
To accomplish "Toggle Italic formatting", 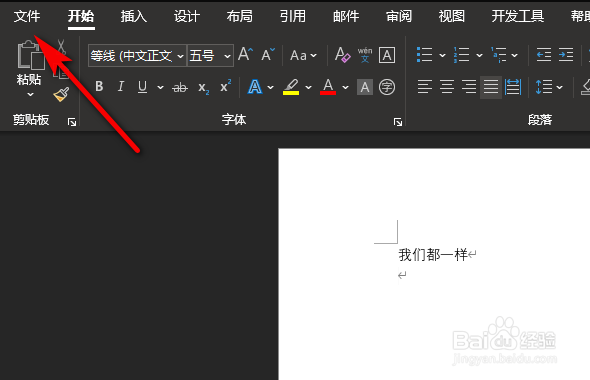I will coord(120,87).
